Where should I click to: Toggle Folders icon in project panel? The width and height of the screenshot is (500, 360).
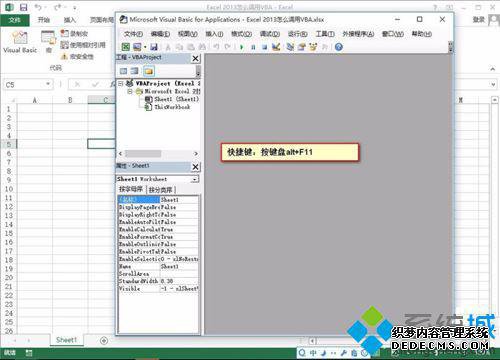click(149, 71)
